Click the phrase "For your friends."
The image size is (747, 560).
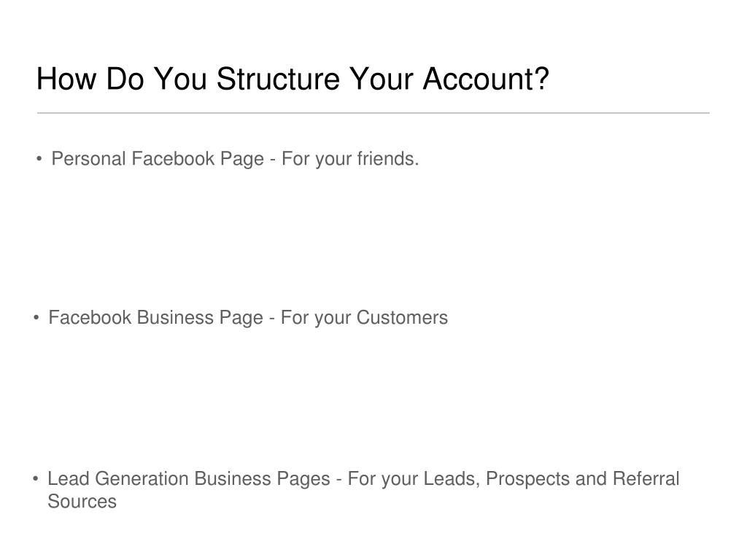pyautogui.click(x=350, y=159)
